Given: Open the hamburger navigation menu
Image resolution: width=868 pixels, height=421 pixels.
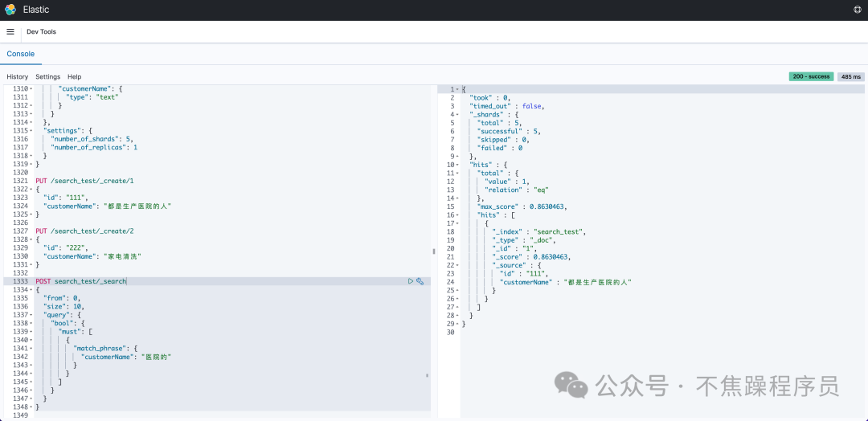Looking at the screenshot, I should [10, 32].
